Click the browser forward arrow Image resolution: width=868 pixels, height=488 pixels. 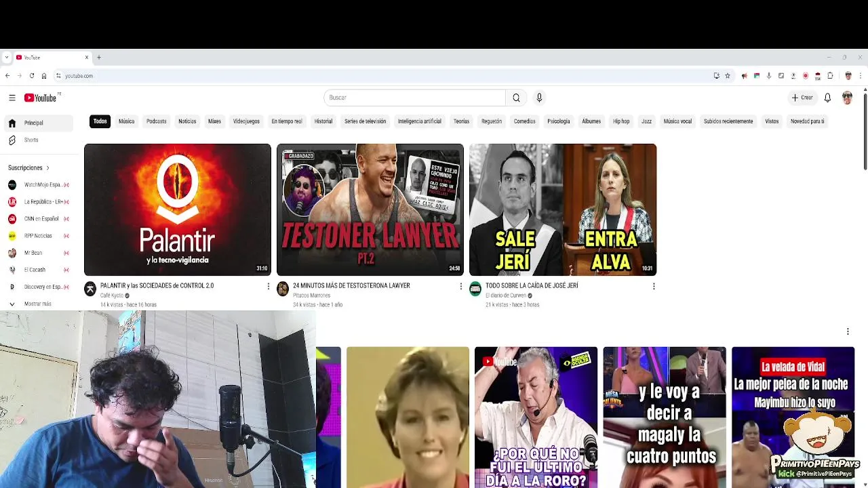(x=19, y=76)
